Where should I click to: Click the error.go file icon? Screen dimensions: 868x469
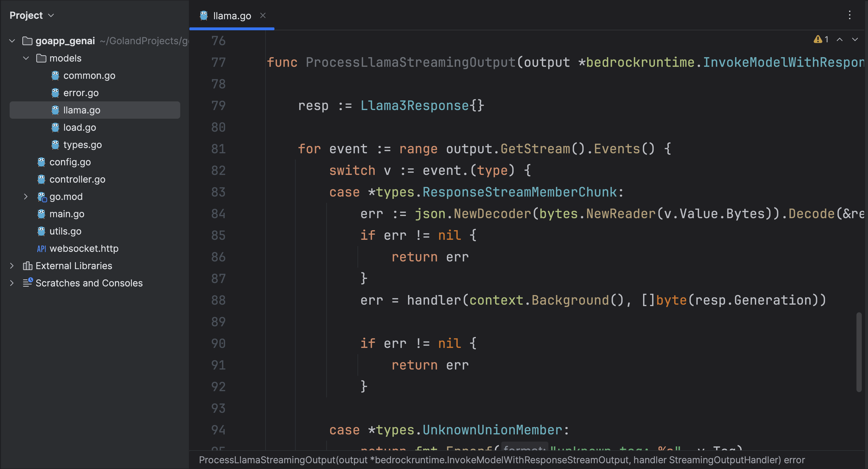[x=56, y=93]
